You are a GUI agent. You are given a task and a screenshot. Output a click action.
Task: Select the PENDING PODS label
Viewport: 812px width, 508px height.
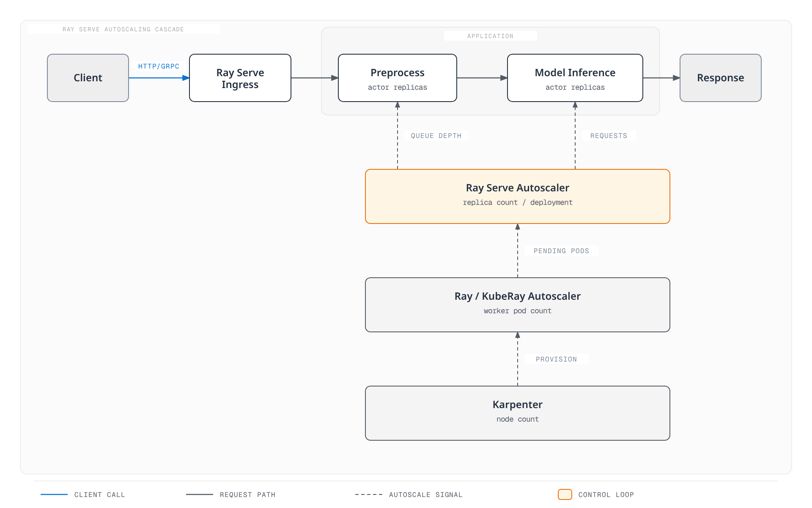(x=561, y=251)
